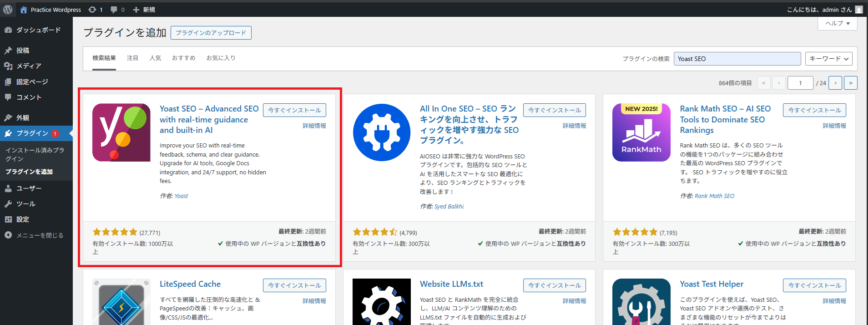Open Rank Math SEO title link

pos(725,119)
